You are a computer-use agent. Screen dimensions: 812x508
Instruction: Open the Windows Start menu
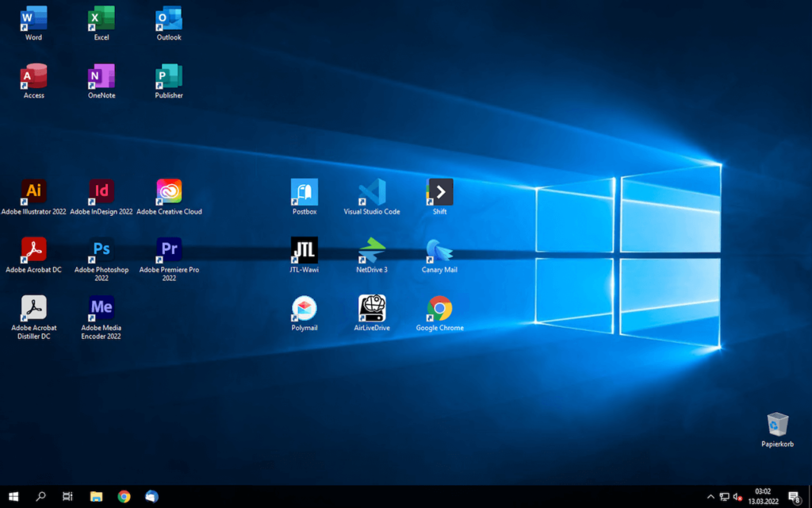(13, 497)
